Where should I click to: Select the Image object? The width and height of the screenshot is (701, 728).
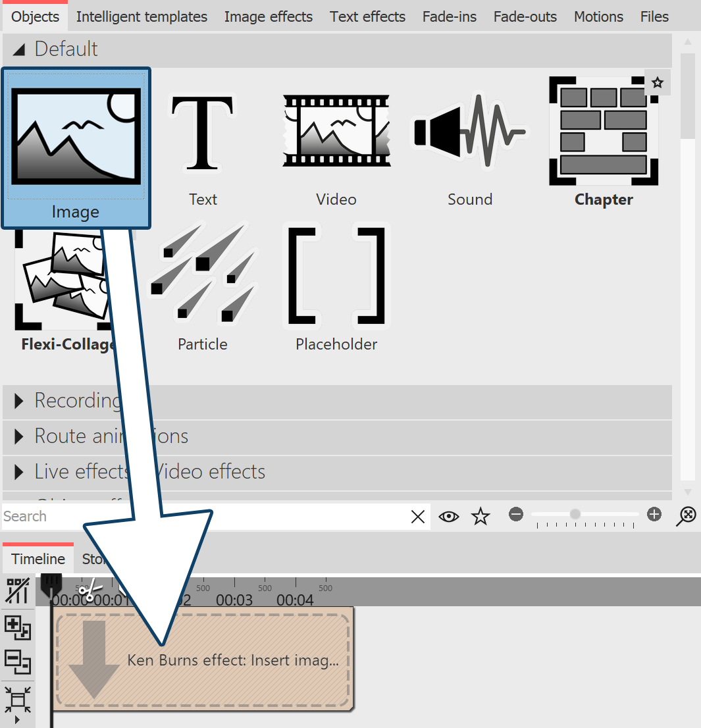[x=76, y=147]
